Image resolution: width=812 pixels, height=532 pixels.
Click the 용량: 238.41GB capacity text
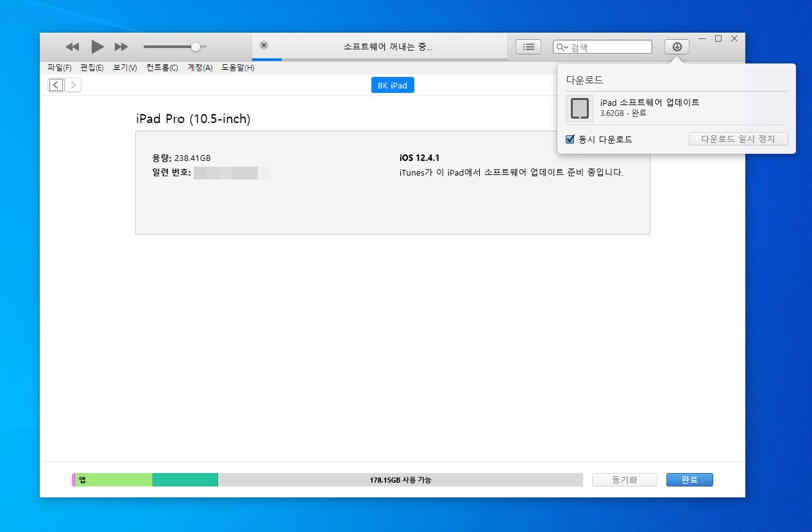click(x=182, y=158)
